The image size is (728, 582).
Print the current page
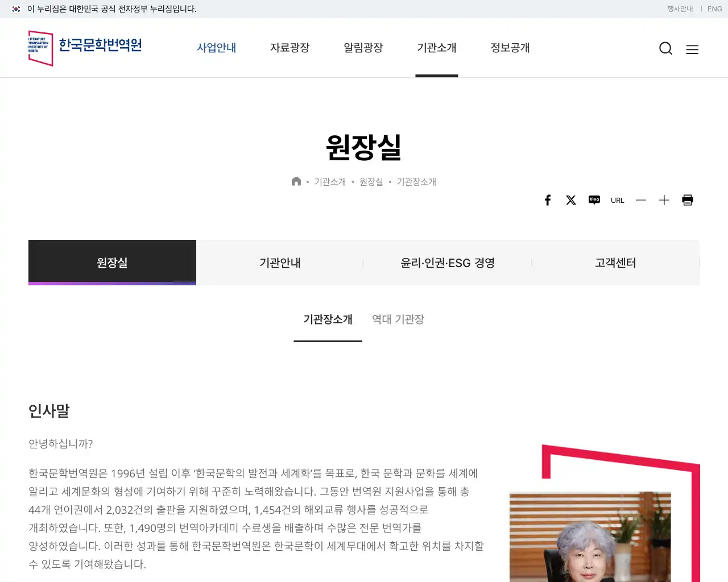point(688,200)
